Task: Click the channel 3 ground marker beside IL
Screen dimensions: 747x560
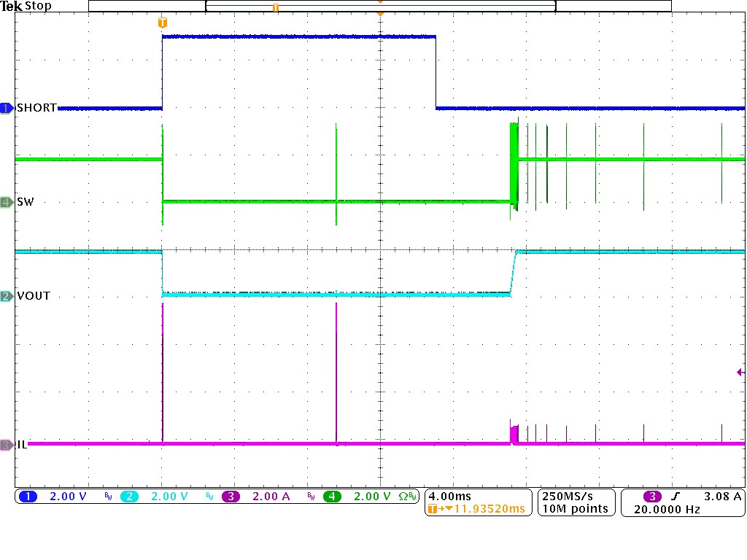Action: (x=7, y=444)
